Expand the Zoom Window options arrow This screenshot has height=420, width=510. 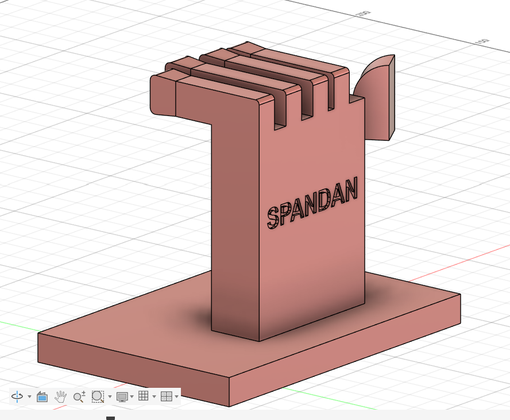pos(110,396)
